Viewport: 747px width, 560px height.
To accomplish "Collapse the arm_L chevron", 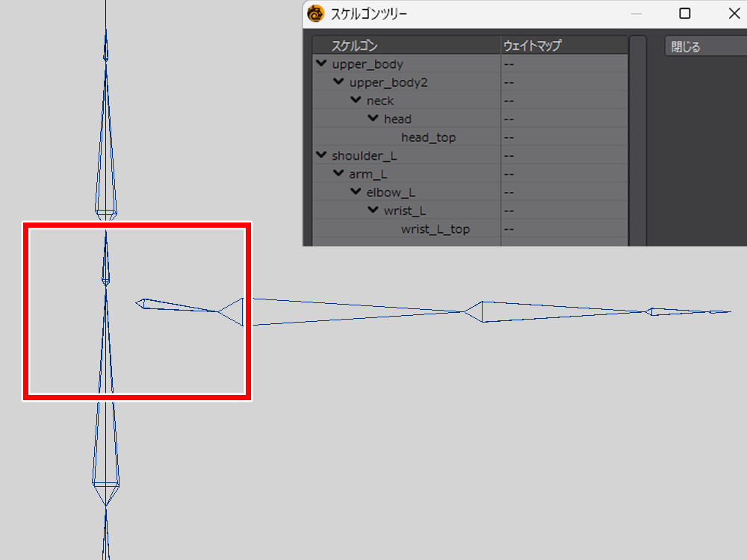I will pyautogui.click(x=338, y=173).
